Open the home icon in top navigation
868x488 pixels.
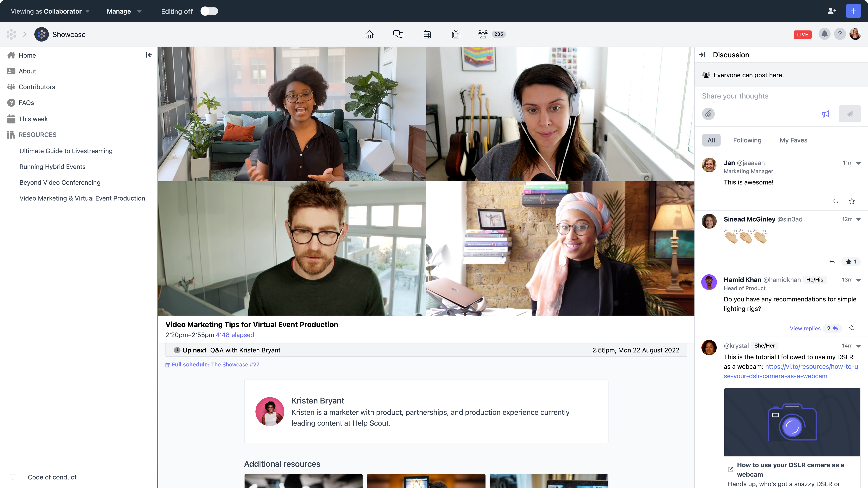[369, 34]
